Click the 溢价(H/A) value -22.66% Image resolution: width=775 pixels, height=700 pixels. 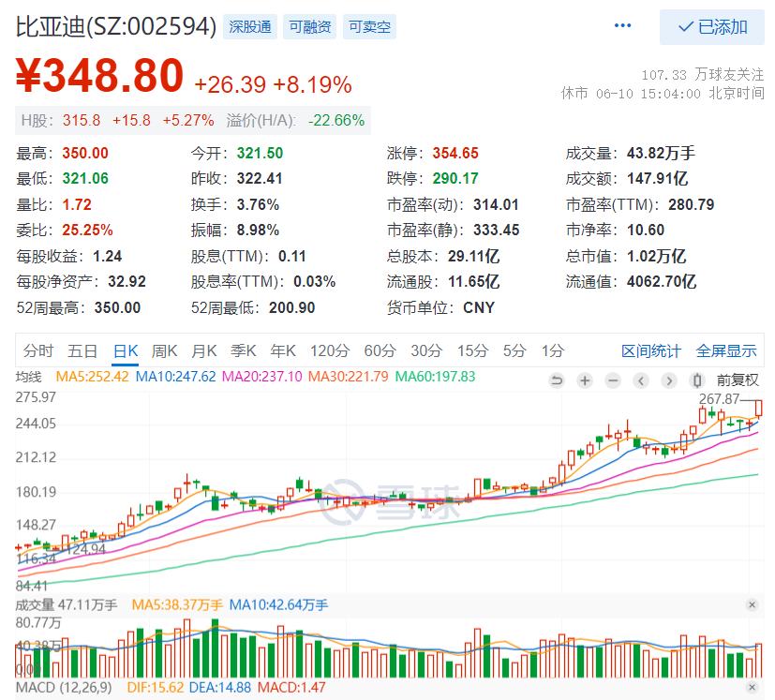[x=336, y=120]
